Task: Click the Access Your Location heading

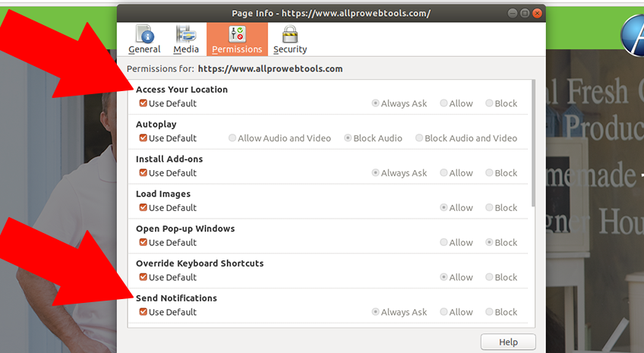Action: pyautogui.click(x=182, y=90)
